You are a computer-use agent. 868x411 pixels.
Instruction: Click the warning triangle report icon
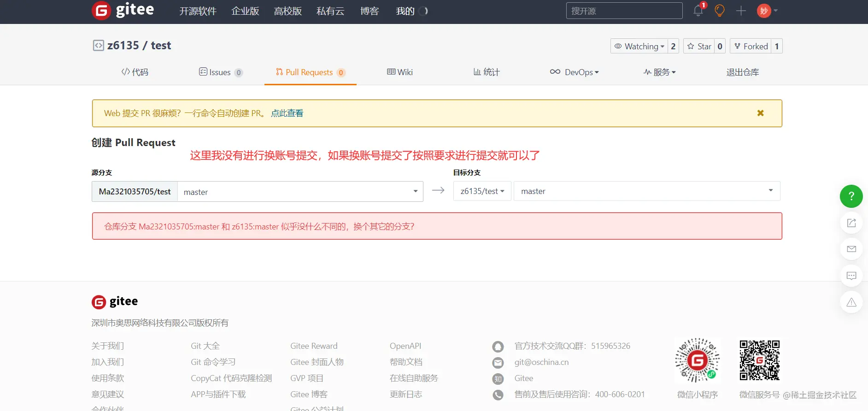point(851,302)
